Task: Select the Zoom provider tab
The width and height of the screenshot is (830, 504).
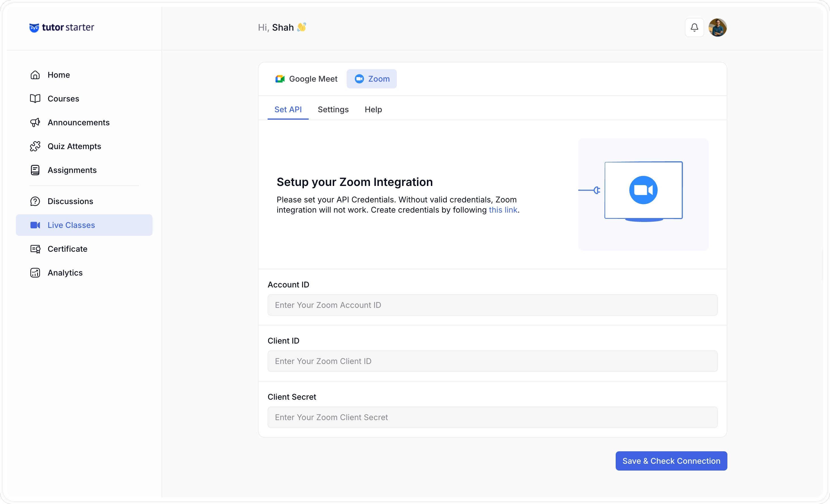Action: pyautogui.click(x=372, y=79)
